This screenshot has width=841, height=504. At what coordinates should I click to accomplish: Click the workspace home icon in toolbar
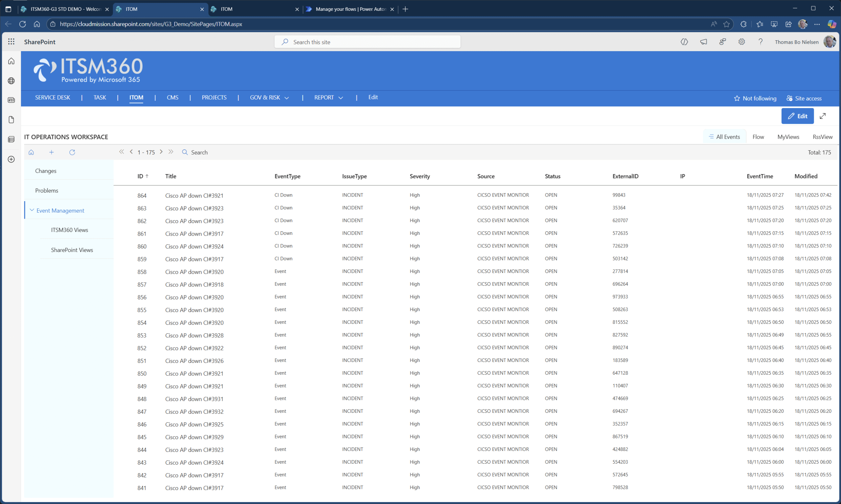click(x=31, y=152)
